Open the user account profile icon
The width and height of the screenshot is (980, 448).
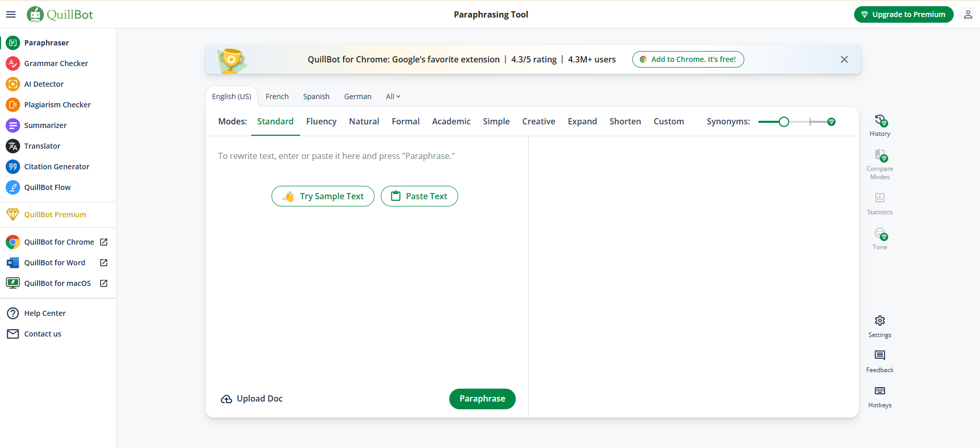968,14
